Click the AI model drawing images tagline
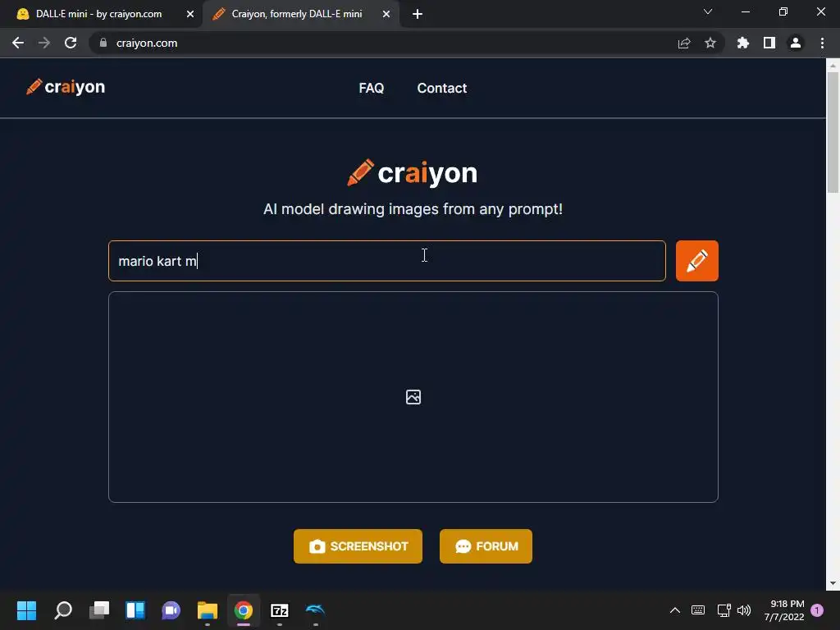840x630 pixels. point(413,209)
